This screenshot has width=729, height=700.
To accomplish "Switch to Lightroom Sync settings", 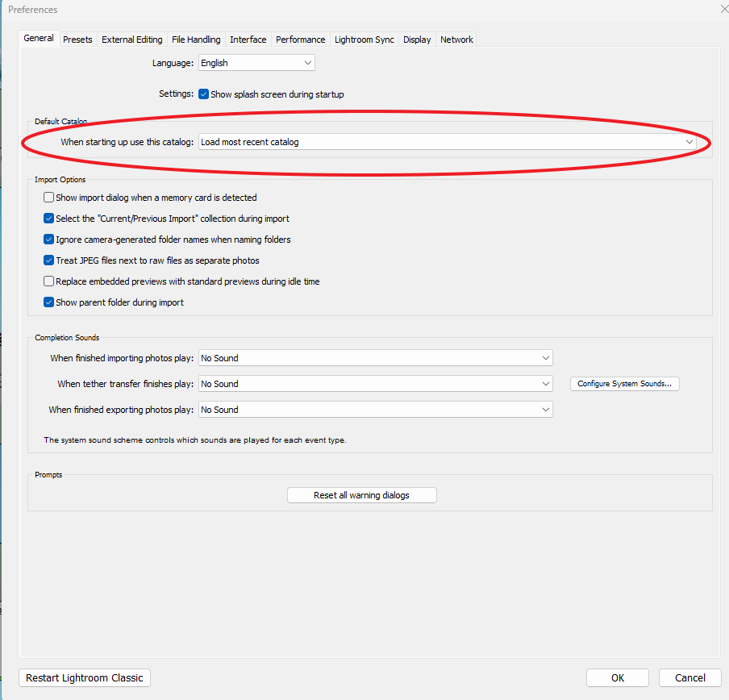I will (x=364, y=39).
